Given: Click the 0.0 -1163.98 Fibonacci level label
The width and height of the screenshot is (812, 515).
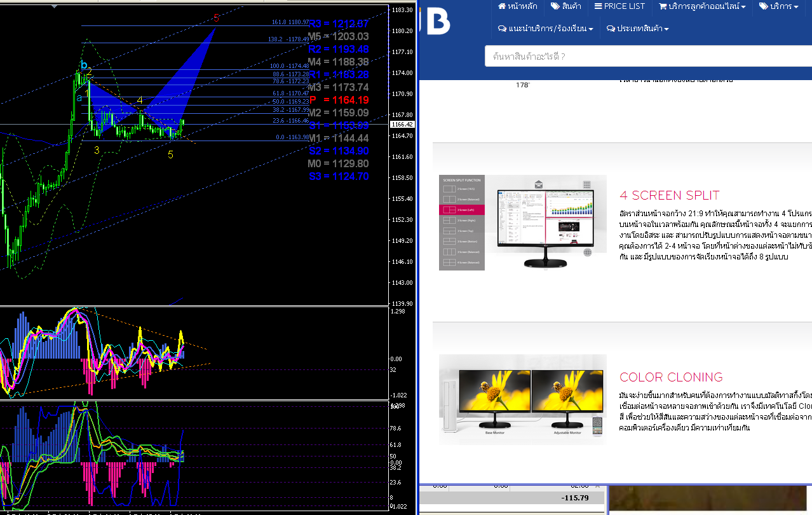Looking at the screenshot, I should pos(292,137).
